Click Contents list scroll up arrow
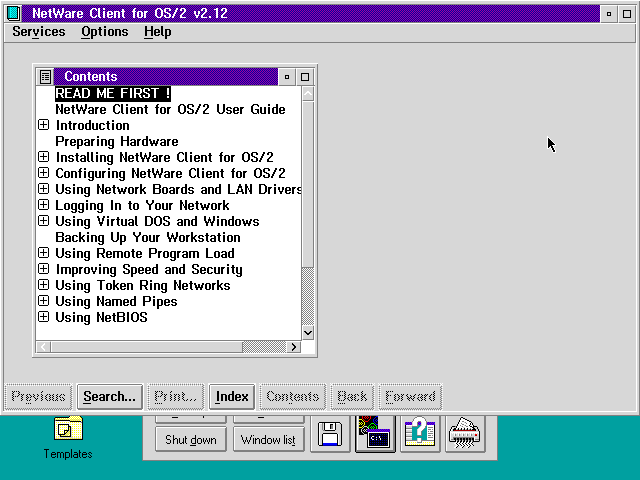The height and width of the screenshot is (480, 640). (308, 94)
